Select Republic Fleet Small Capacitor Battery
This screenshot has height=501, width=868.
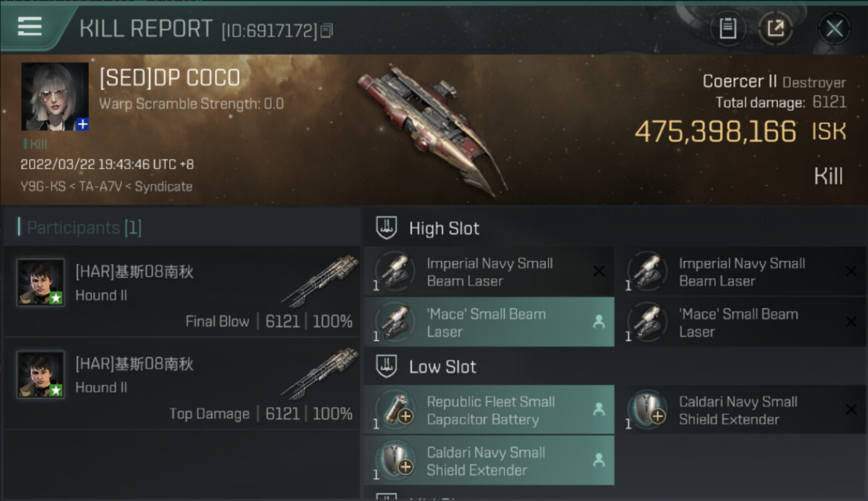(x=489, y=410)
